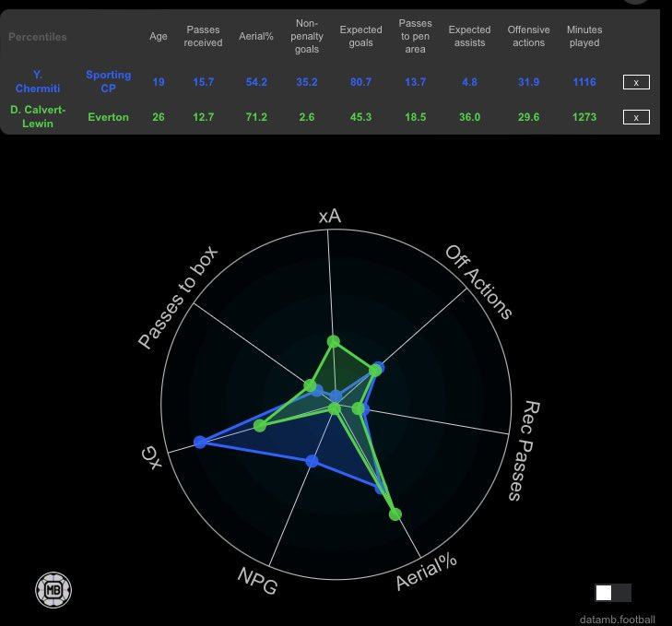
Task: Click the Offensive actions column header
Action: [x=528, y=37]
